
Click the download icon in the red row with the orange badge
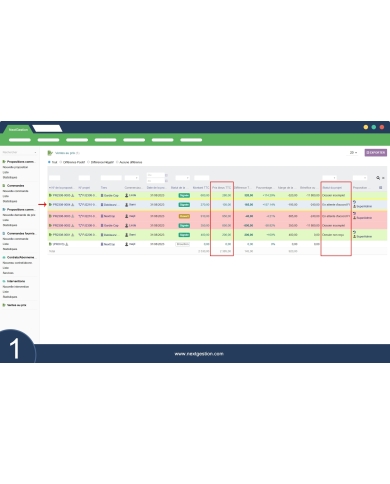click(x=73, y=216)
